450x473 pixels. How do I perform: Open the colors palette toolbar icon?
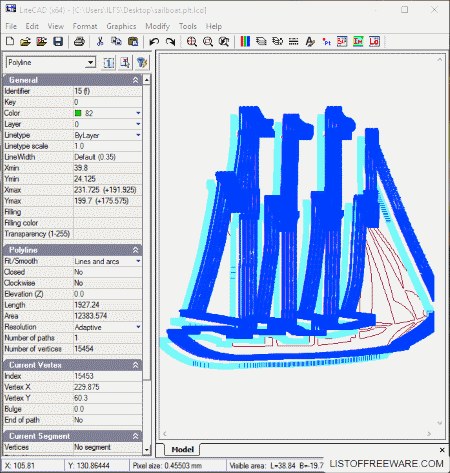[245, 42]
